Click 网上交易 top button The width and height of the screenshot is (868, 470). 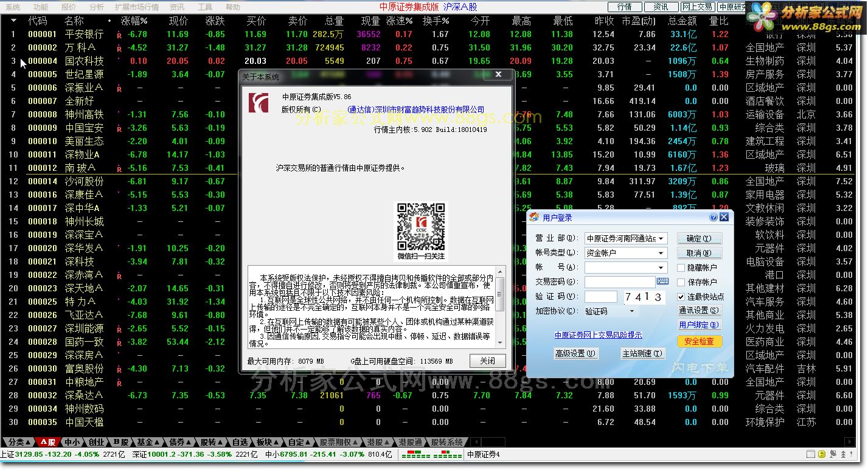[x=698, y=7]
